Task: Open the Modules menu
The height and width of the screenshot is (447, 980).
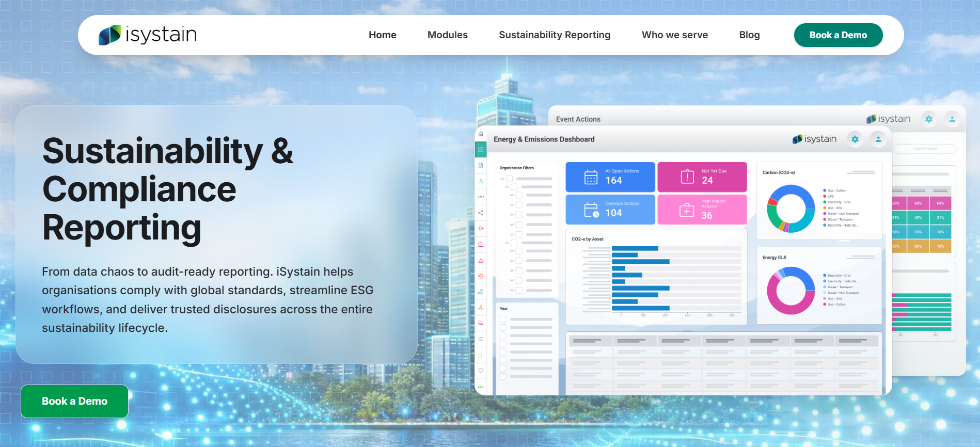Action: pyautogui.click(x=448, y=35)
